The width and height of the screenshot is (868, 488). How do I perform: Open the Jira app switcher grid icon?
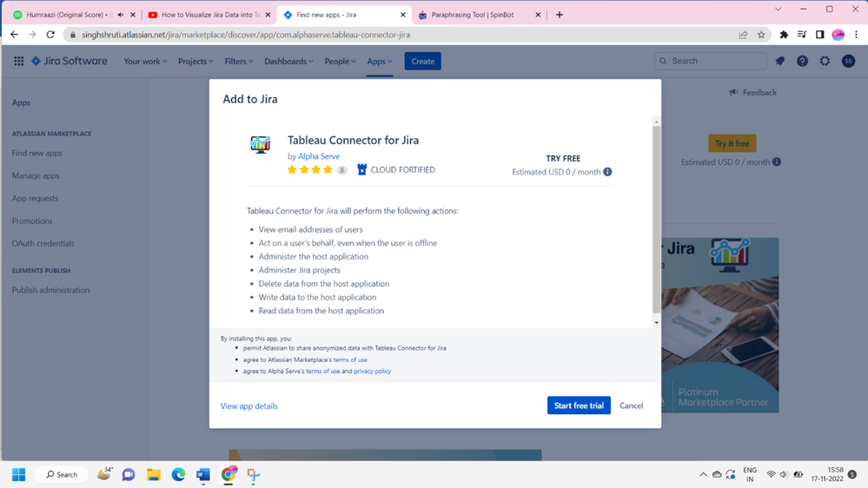tap(19, 62)
